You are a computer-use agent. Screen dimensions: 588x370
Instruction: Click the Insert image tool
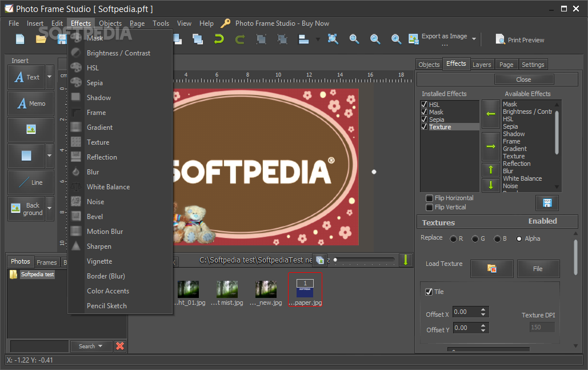[31, 129]
